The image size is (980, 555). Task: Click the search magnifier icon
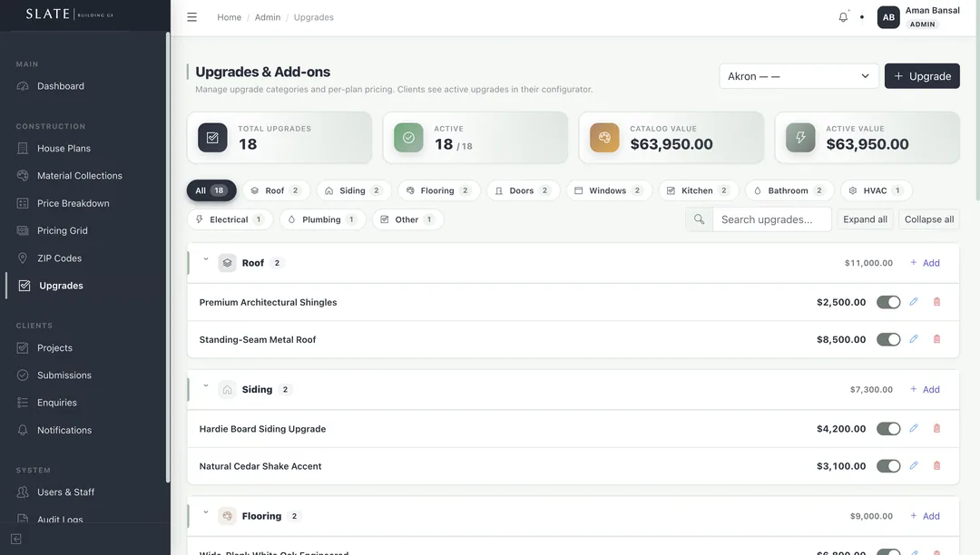click(x=699, y=219)
